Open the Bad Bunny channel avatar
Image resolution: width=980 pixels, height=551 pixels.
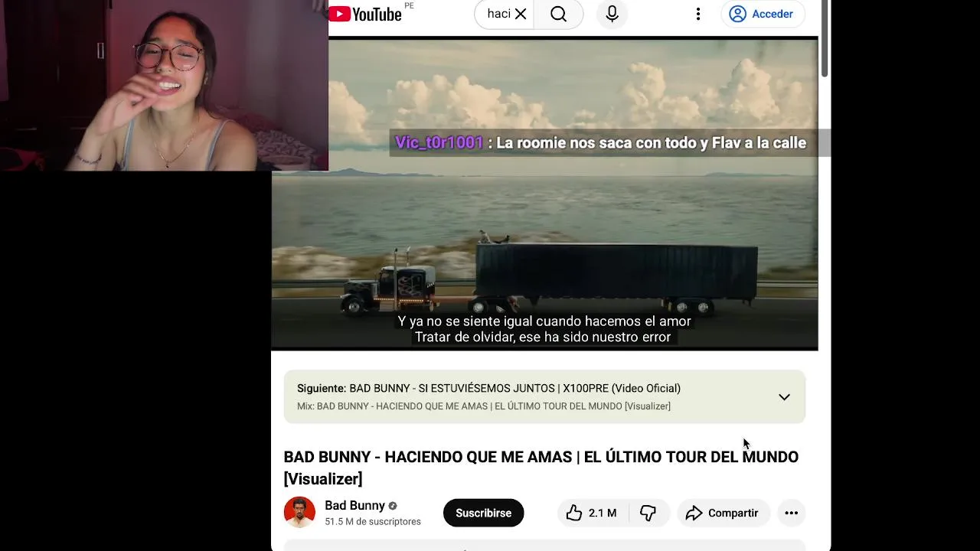click(x=299, y=513)
